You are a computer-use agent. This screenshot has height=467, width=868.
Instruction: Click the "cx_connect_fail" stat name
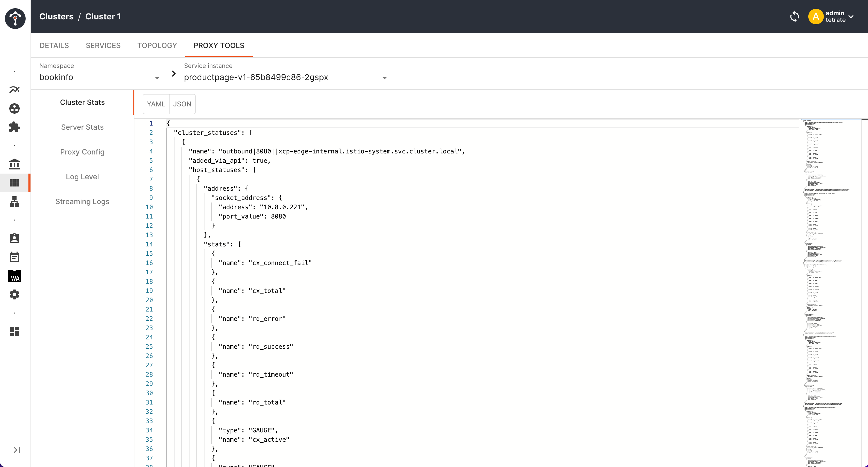click(x=280, y=263)
